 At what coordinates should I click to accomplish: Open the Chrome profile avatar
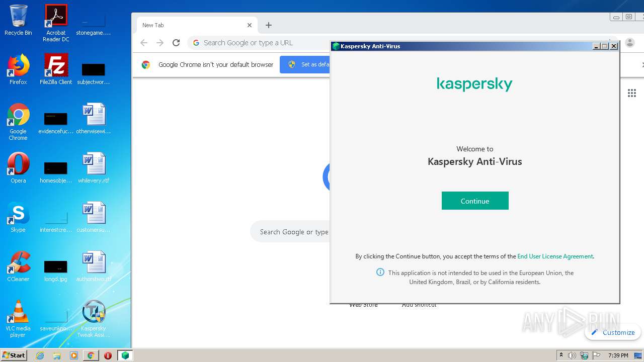pos(629,43)
